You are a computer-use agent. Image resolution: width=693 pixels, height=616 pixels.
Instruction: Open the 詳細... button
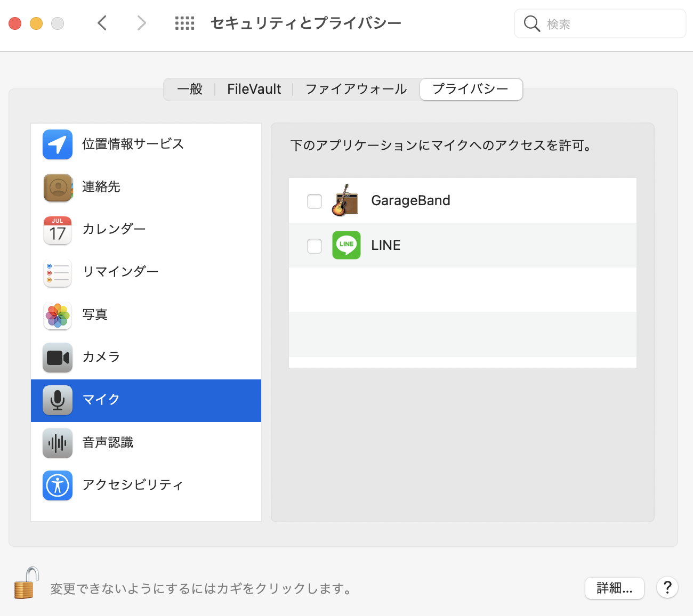615,588
